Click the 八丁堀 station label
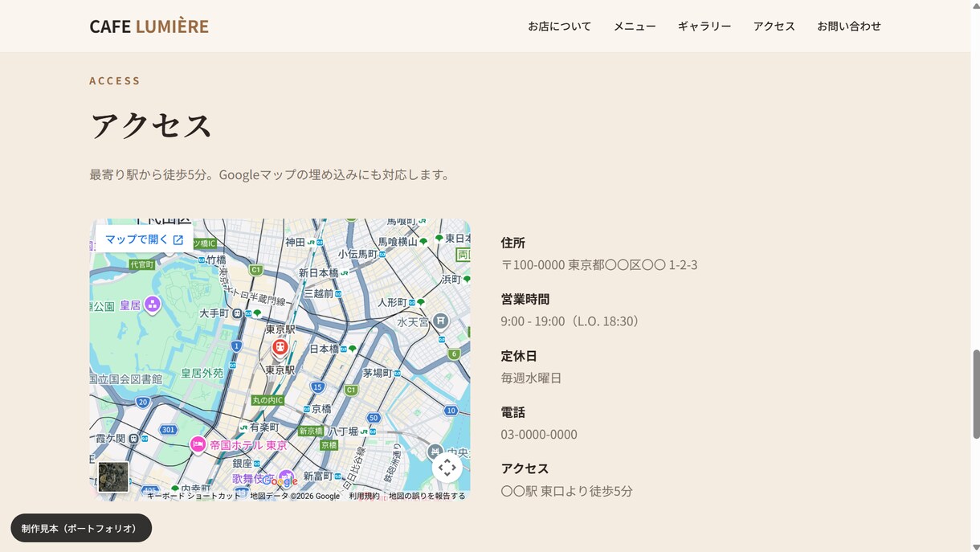 click(343, 431)
